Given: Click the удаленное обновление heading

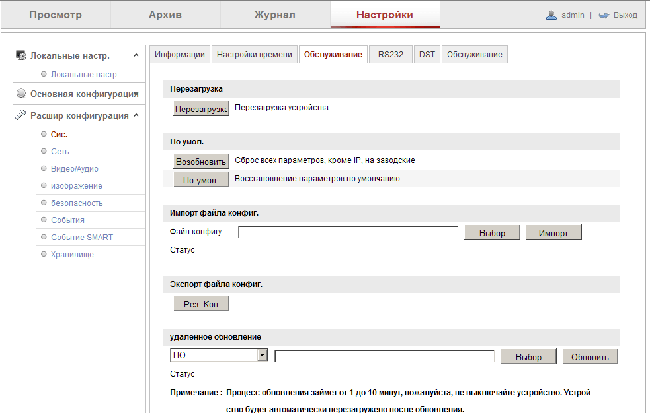Looking at the screenshot, I should [216, 337].
